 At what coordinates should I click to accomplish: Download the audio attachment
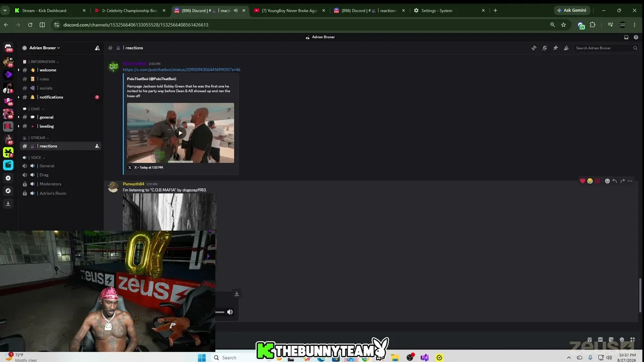[x=236, y=294]
